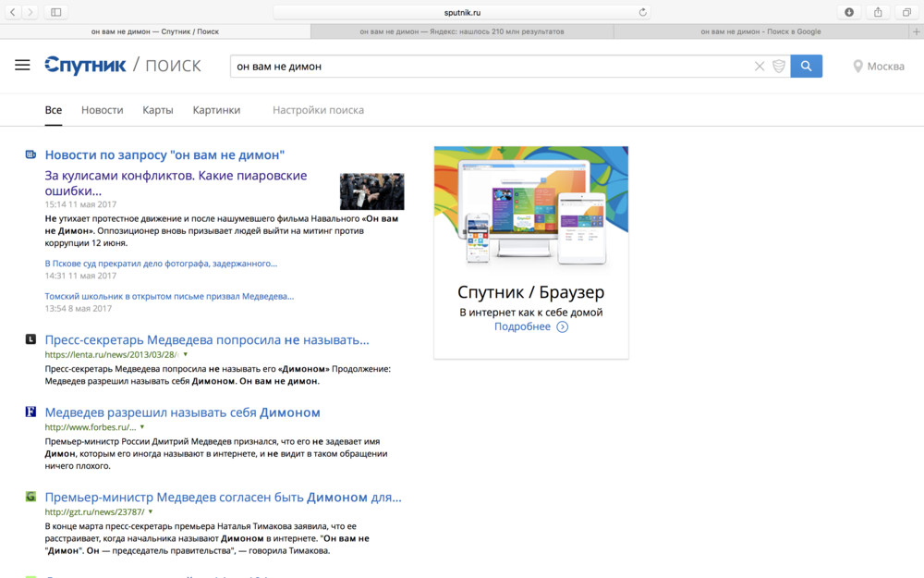Open Пресс-секретарь Медведева попросила result
Image resolution: width=924 pixels, height=578 pixels.
pos(207,339)
